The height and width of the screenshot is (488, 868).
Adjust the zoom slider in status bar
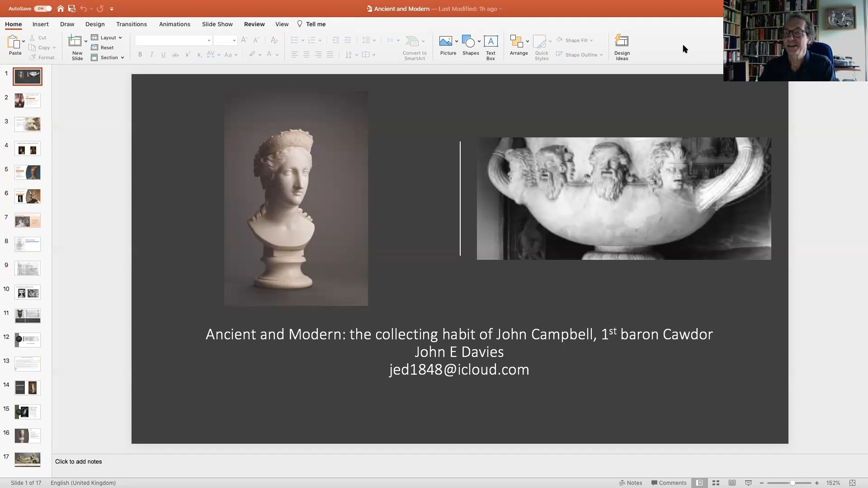pos(792,483)
